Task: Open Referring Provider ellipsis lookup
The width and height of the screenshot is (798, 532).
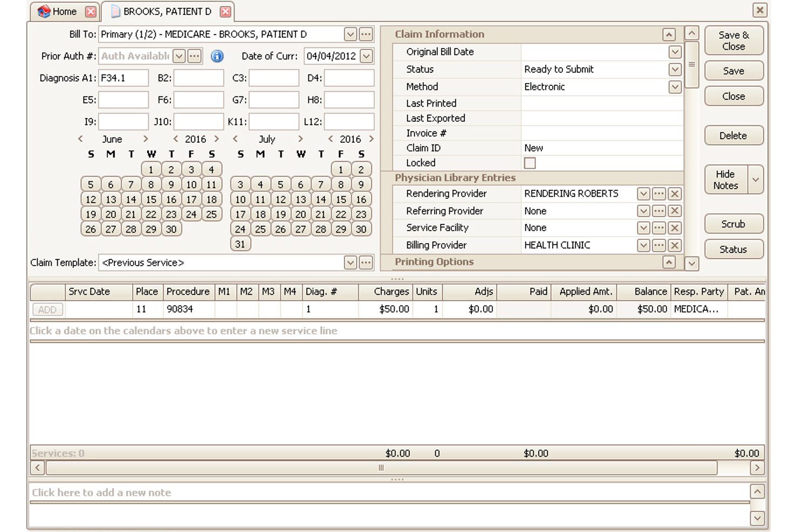Action: pyautogui.click(x=659, y=211)
